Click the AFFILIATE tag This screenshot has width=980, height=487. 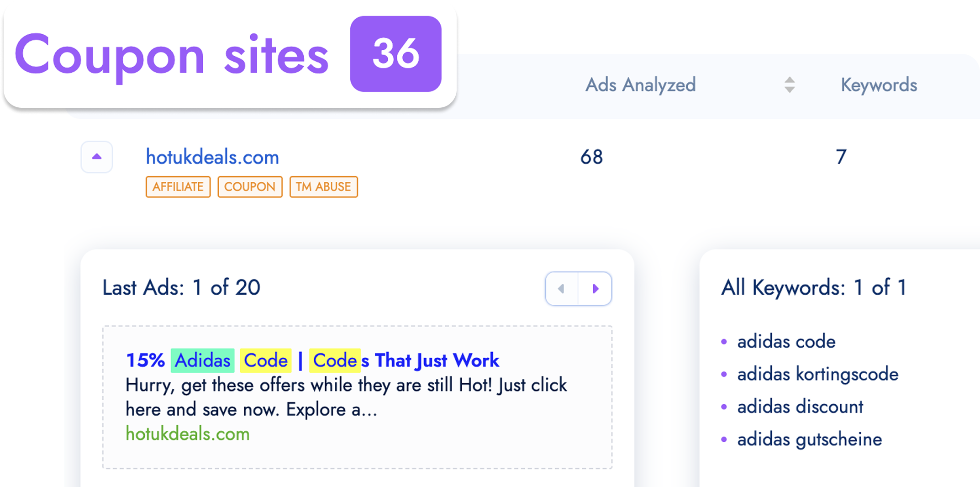(x=178, y=187)
